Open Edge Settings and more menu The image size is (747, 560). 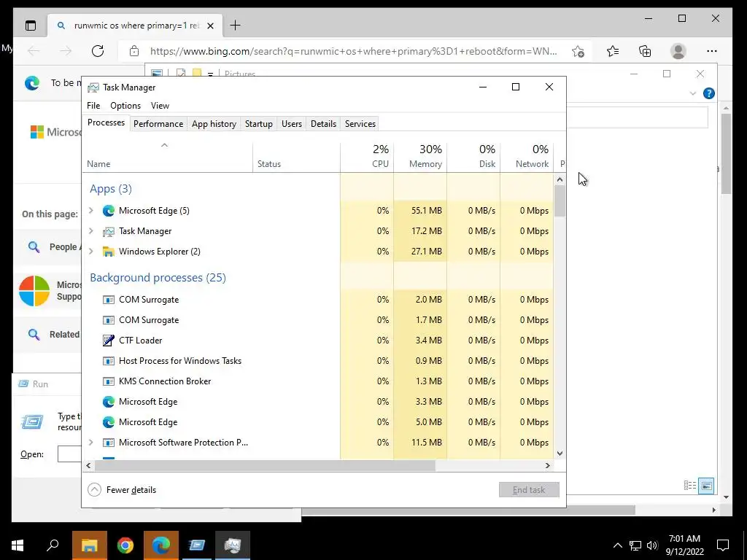coord(712,51)
